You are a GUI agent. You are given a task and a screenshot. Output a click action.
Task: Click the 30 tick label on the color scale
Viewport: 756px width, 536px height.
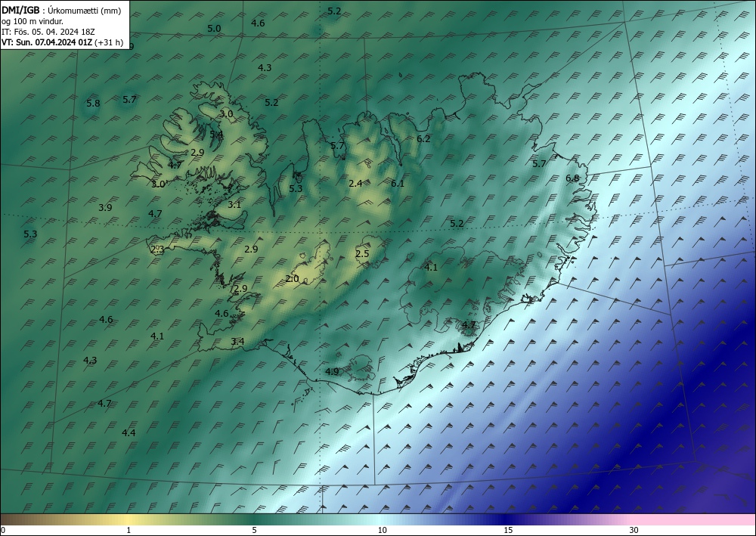click(634, 530)
